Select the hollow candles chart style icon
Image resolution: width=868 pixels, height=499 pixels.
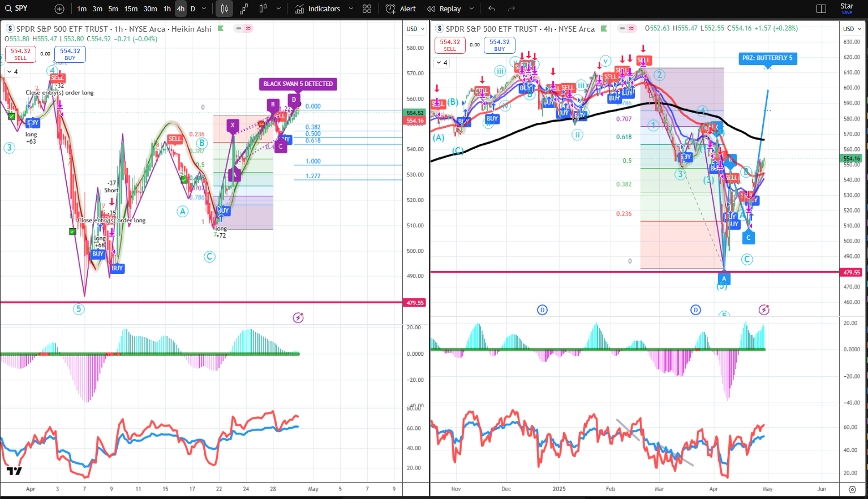tap(263, 8)
